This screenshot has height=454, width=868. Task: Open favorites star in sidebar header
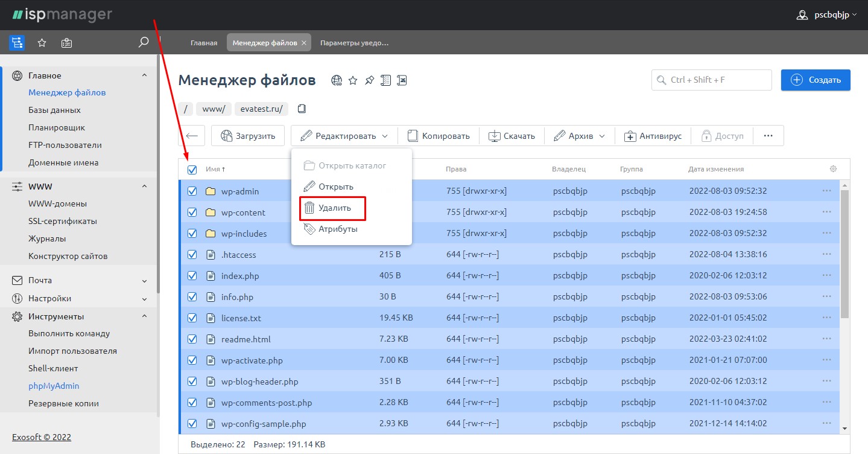tap(42, 43)
